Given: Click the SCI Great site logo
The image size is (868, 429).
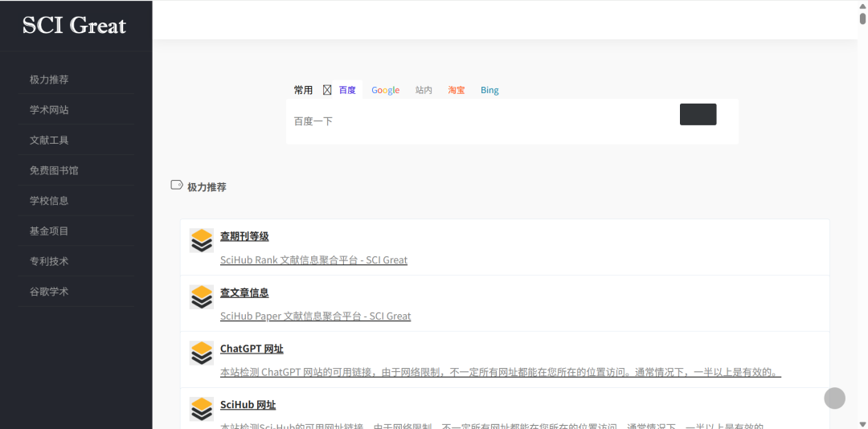Looking at the screenshot, I should [x=75, y=26].
